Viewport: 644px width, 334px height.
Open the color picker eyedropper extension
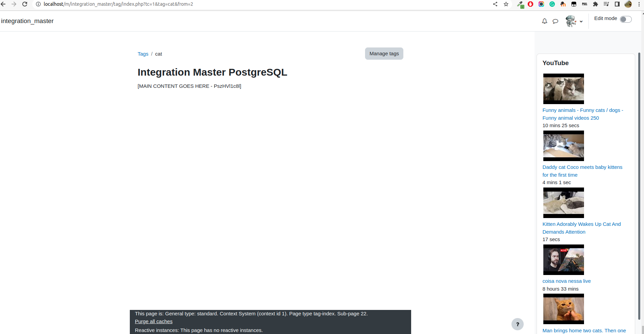click(520, 4)
